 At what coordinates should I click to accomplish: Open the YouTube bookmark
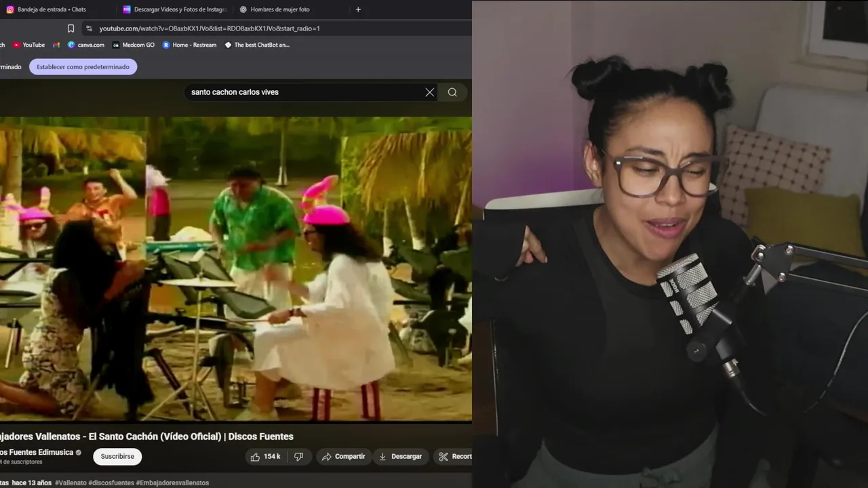[x=28, y=45]
